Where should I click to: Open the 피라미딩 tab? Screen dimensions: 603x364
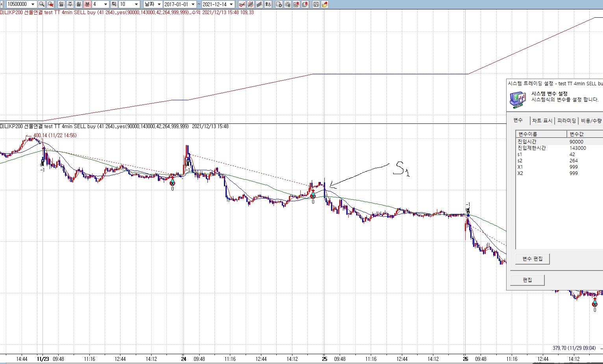(566, 121)
